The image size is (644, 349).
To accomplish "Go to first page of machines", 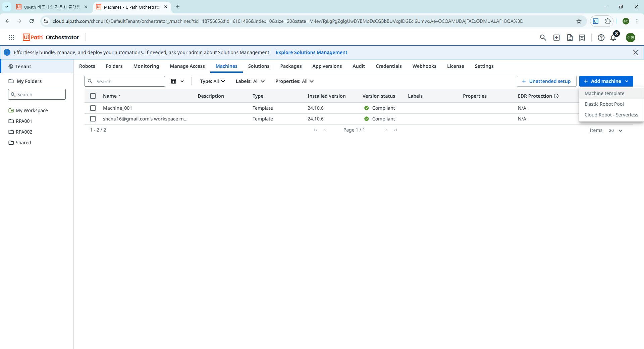I will pos(316,130).
